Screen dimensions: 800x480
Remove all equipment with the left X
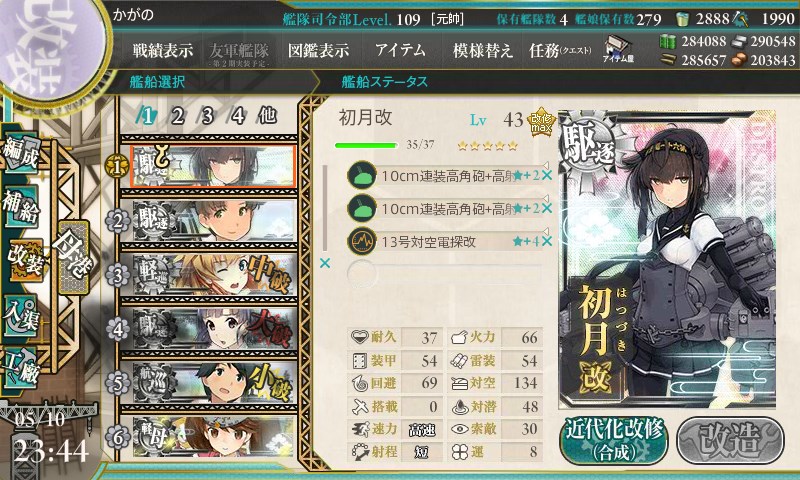[x=324, y=263]
